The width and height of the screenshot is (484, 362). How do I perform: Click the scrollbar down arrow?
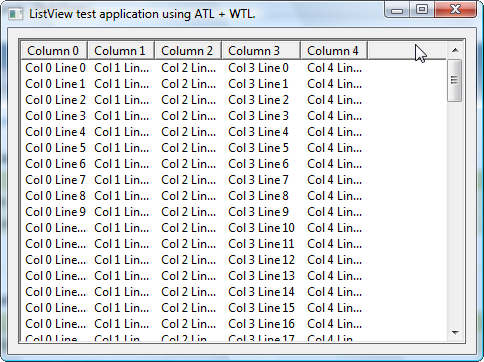click(455, 332)
